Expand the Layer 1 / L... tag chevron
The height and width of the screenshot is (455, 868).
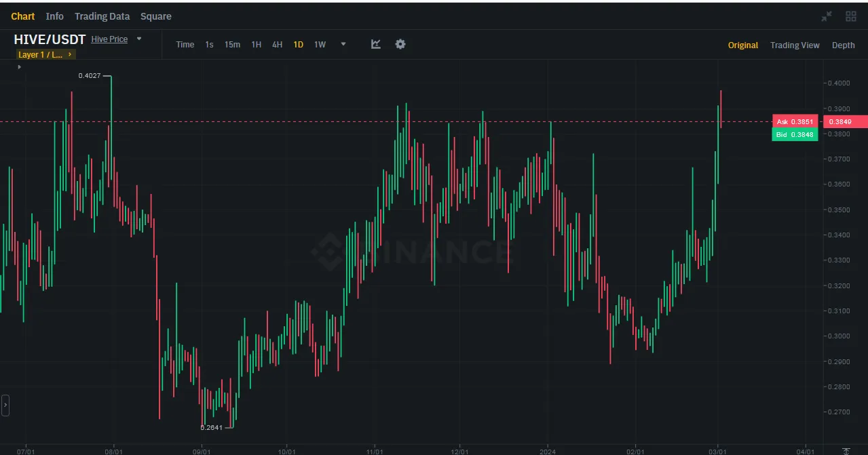[x=70, y=54]
